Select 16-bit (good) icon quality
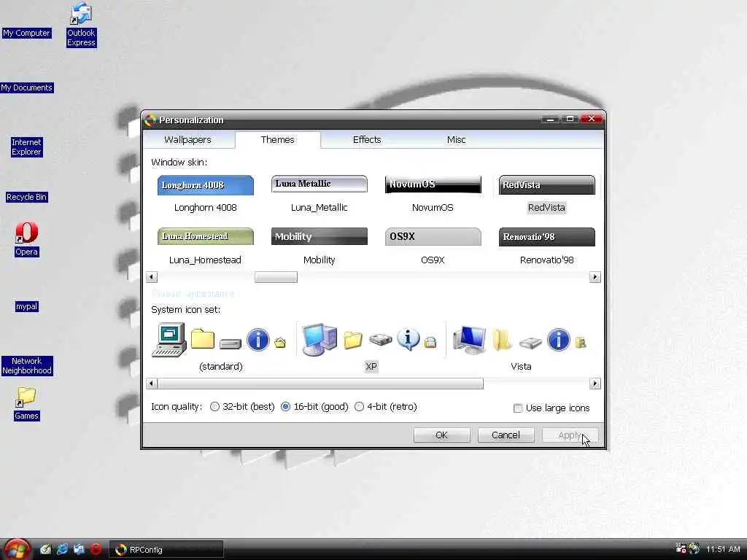Image resolution: width=747 pixels, height=560 pixels. point(314,407)
